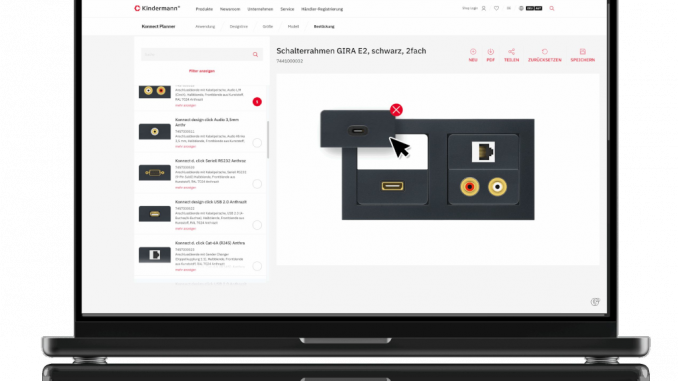Open the Newsroom menu
Screen dimensions: 678x381
click(x=230, y=9)
